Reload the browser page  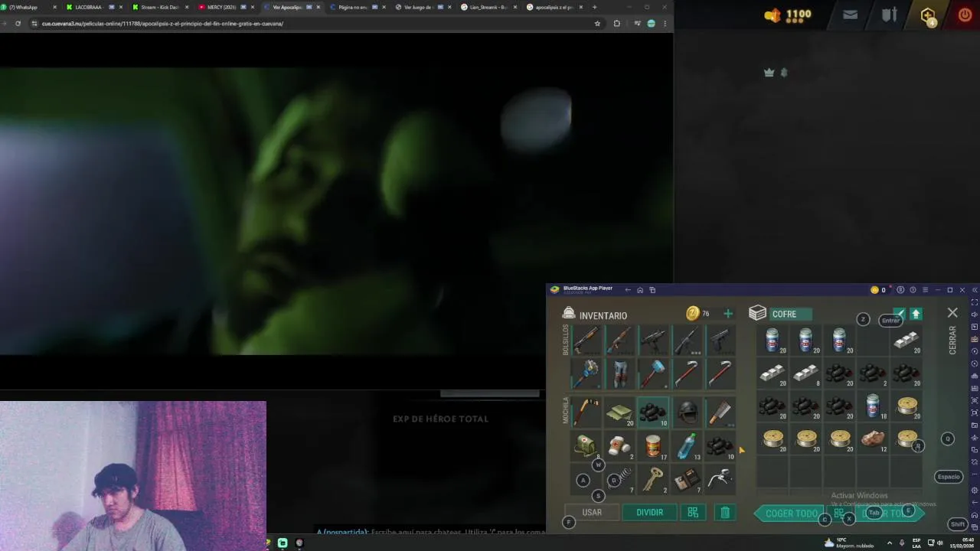[18, 24]
